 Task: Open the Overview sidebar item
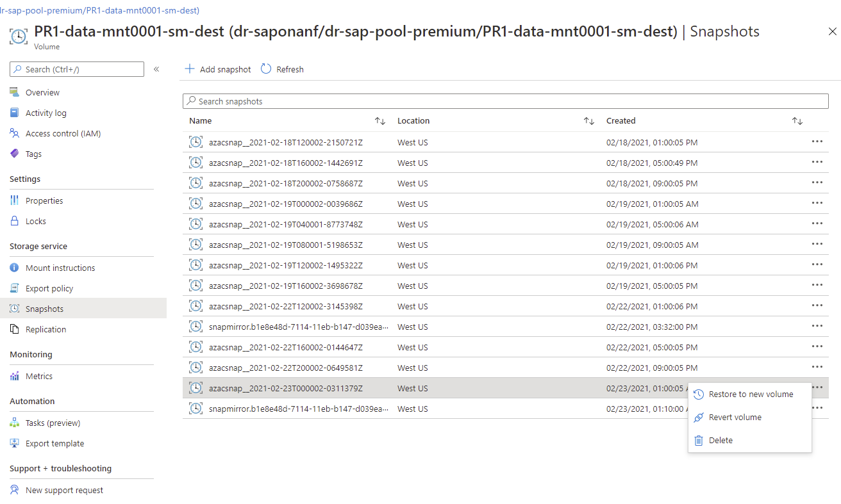tap(42, 93)
